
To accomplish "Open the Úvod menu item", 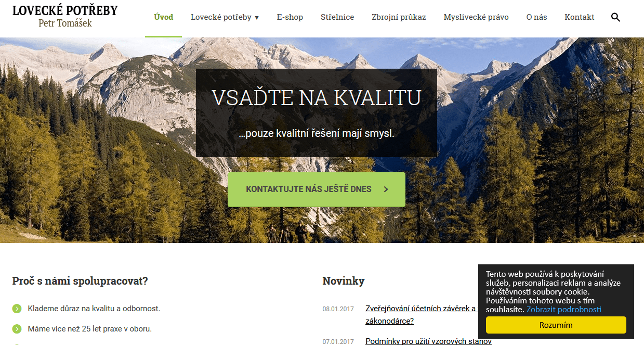I will [x=164, y=17].
